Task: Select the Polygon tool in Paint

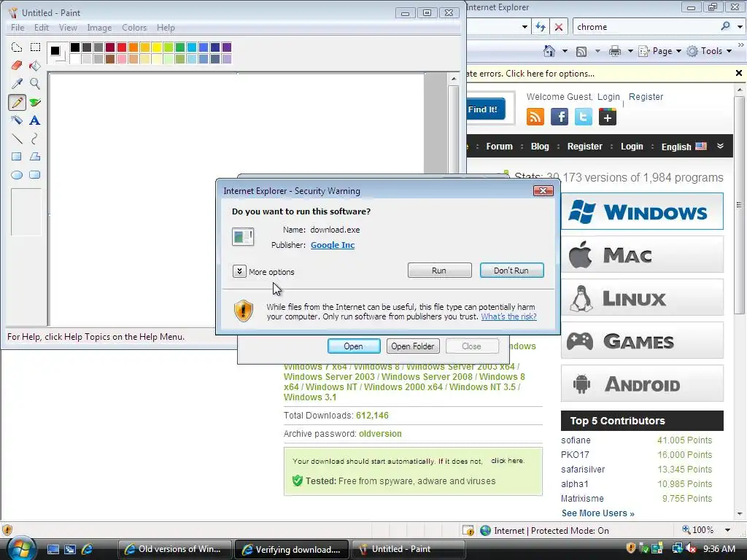Action: (x=35, y=157)
